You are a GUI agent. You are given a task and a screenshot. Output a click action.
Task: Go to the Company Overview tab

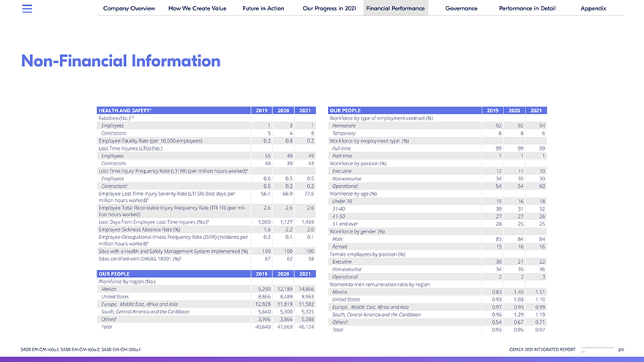click(x=128, y=8)
